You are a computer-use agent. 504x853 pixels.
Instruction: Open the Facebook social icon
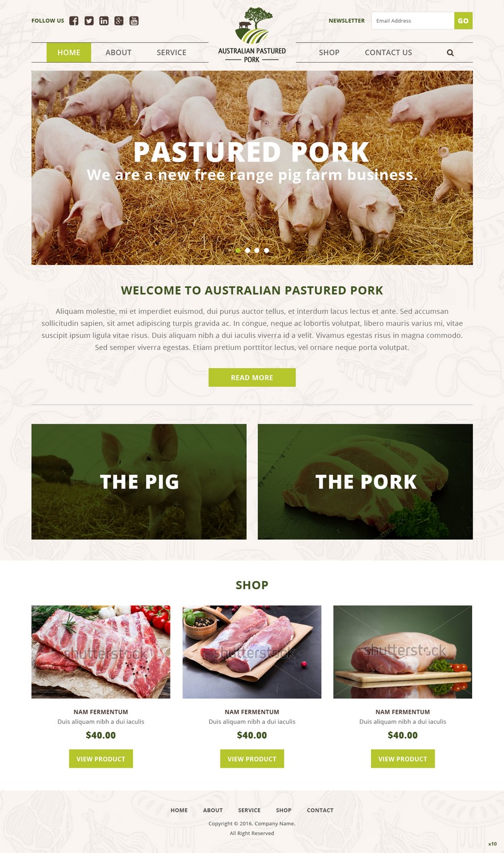tap(74, 21)
